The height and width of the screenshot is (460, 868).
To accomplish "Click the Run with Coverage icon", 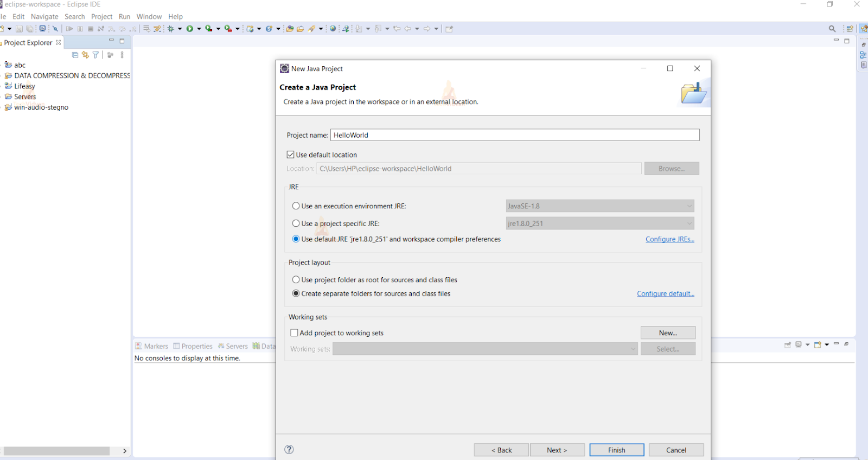I will pyautogui.click(x=209, y=29).
